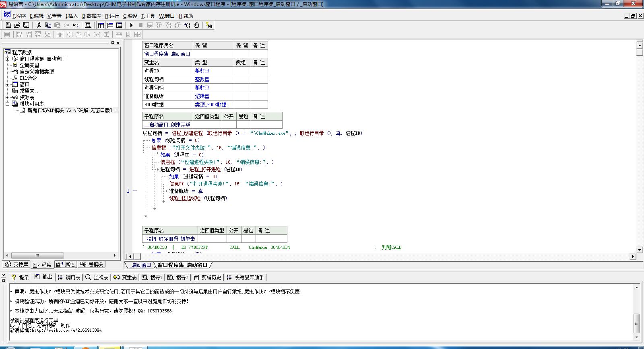This screenshot has width=644, height=349.
Task: Click the binoculars search help icon
Action: click(209, 25)
